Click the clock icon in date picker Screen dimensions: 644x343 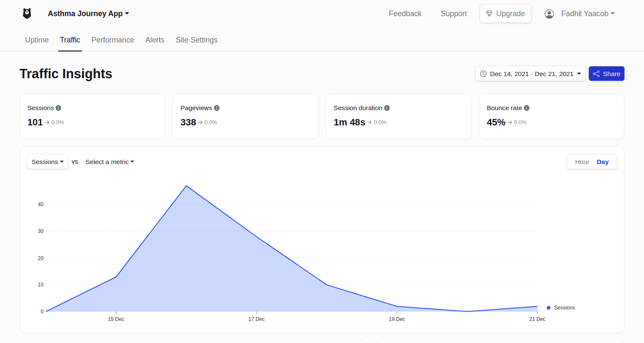[483, 74]
